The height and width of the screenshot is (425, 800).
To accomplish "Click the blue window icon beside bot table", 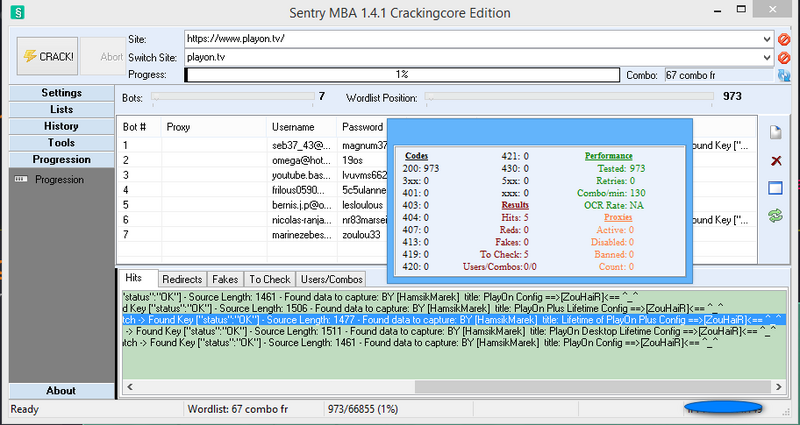I will 775,188.
